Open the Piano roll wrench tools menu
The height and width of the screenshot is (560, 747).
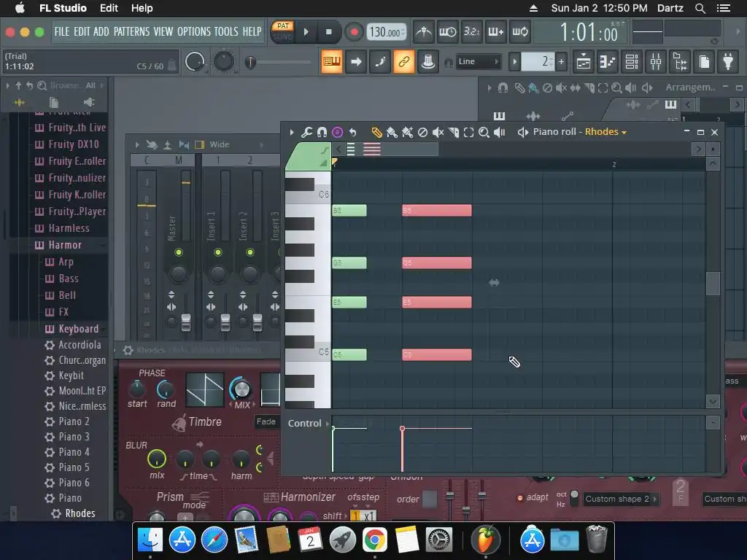coord(306,132)
